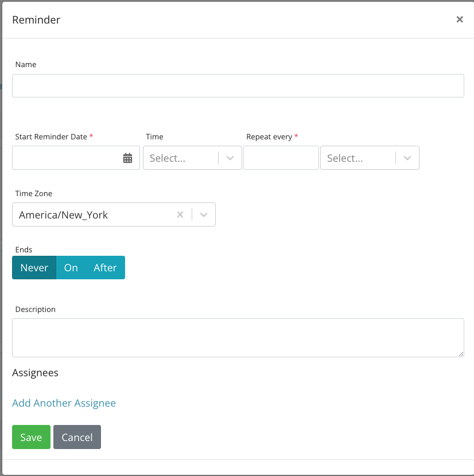Viewport: 474px width, 476px height.
Task: Save the reminder
Action: coord(31,437)
